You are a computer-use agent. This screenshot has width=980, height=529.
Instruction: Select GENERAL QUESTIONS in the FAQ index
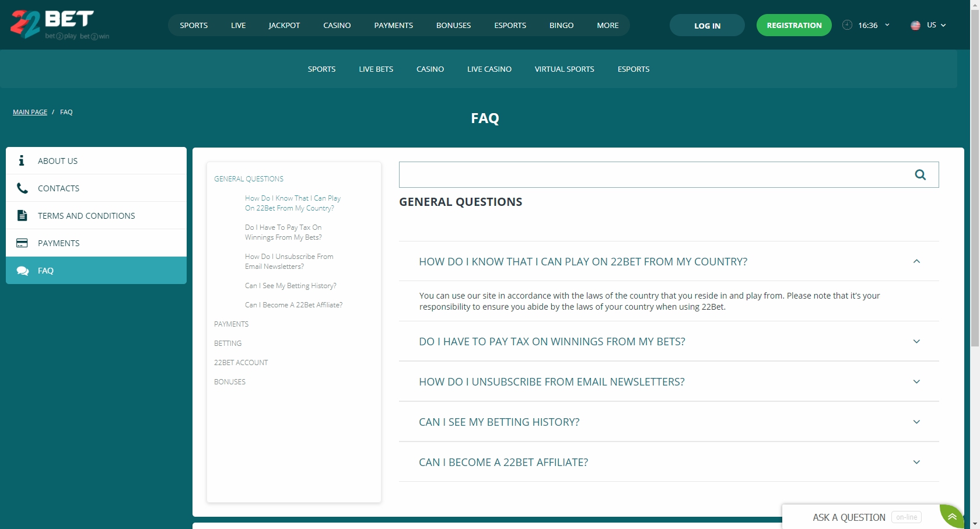click(249, 179)
